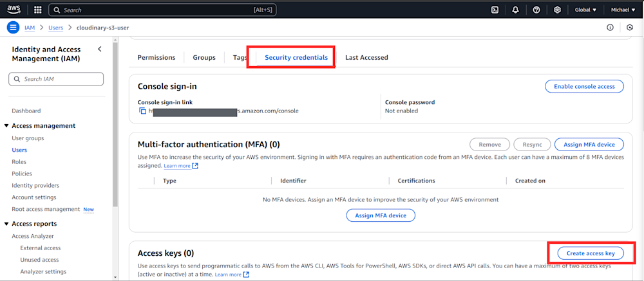Open Root access management in sidebar
The width and height of the screenshot is (644, 281).
[46, 209]
